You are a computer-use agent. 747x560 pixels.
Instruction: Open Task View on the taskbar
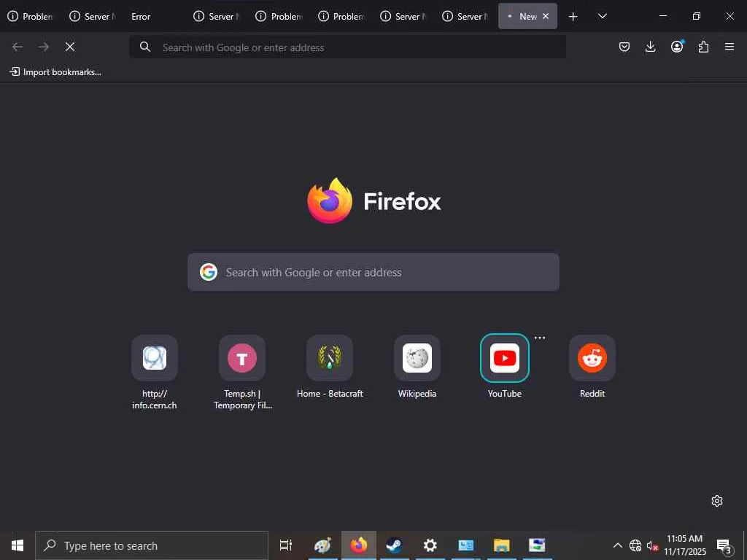click(x=286, y=545)
